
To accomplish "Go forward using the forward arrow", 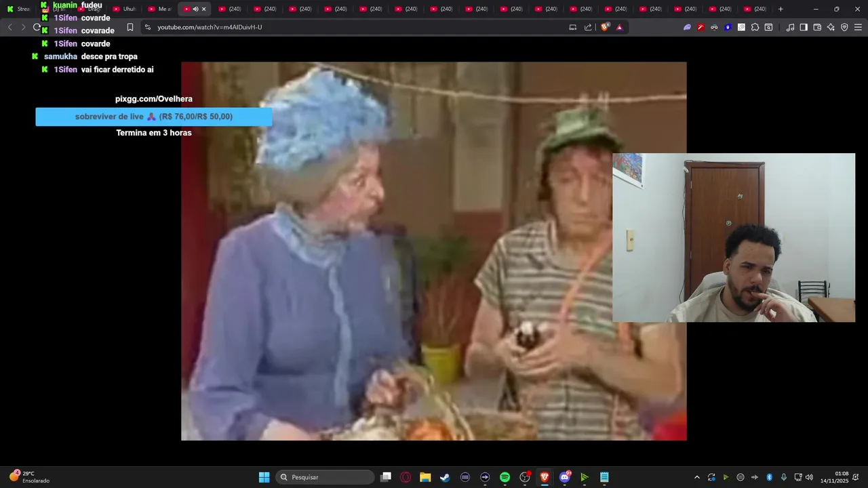I will click(23, 27).
